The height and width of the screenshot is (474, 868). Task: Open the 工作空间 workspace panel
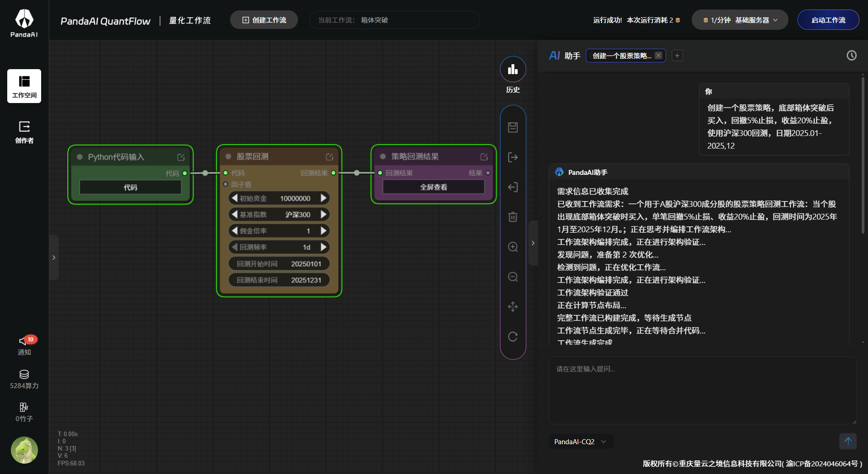[x=24, y=86]
